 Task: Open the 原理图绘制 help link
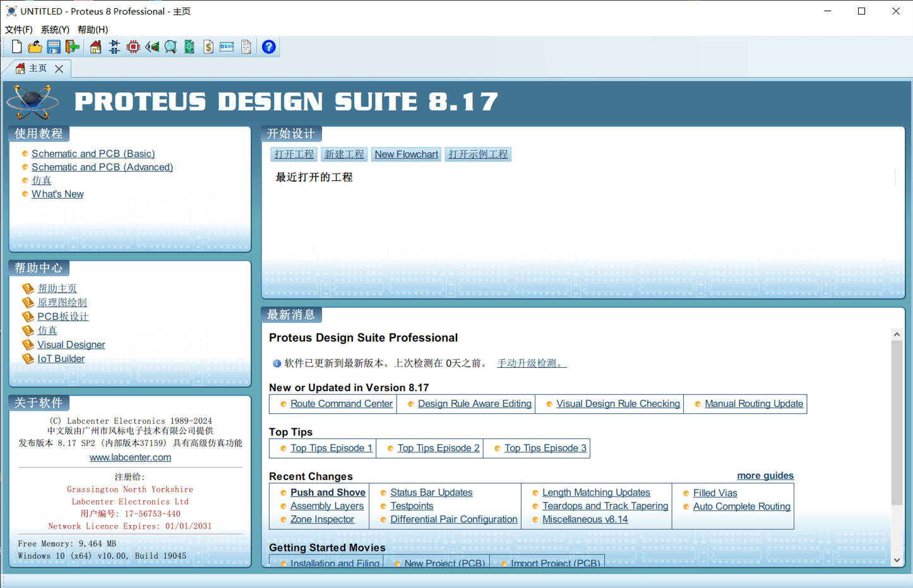[62, 302]
